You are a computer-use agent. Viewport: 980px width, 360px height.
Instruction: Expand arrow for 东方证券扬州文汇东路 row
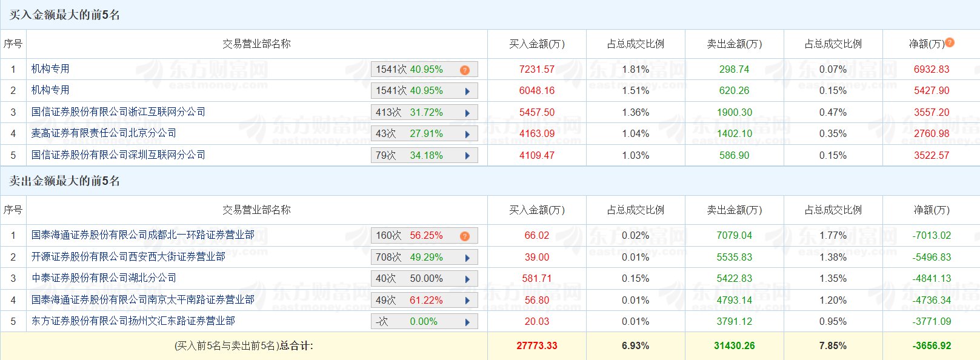467,322
